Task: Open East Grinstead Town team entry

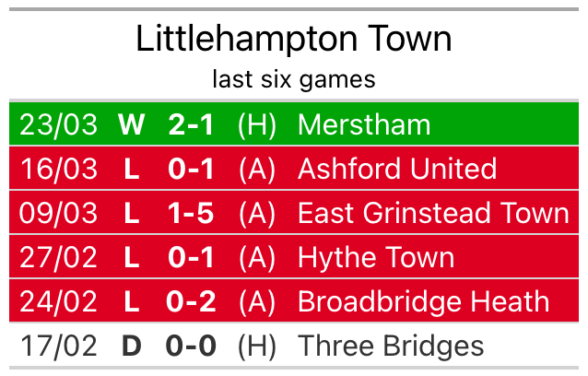Action: [433, 213]
